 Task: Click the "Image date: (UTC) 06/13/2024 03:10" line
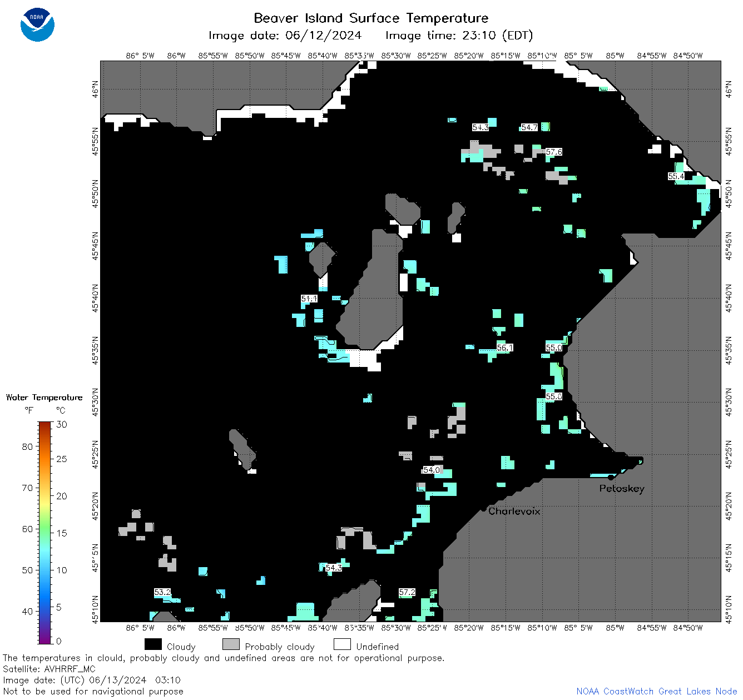pos(92,680)
